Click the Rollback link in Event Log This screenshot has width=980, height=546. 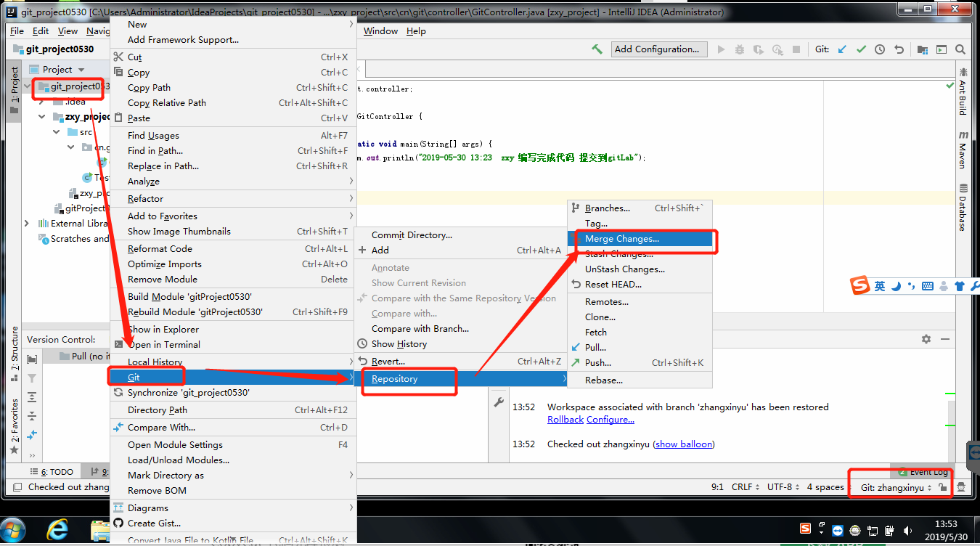(565, 419)
